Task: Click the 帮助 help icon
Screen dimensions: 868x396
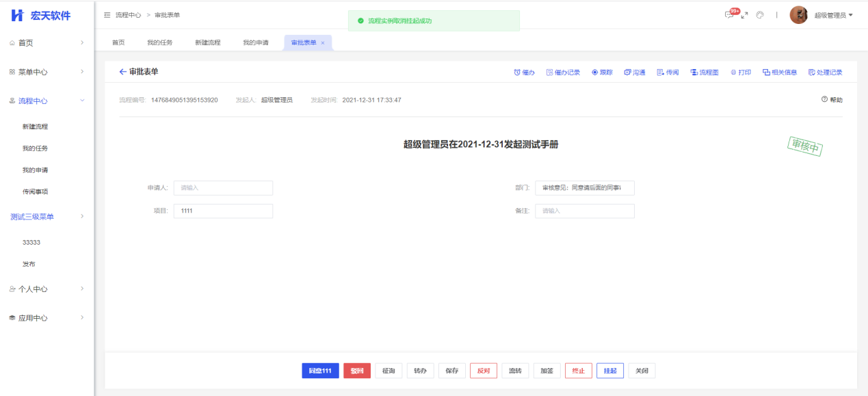Action: pos(825,100)
